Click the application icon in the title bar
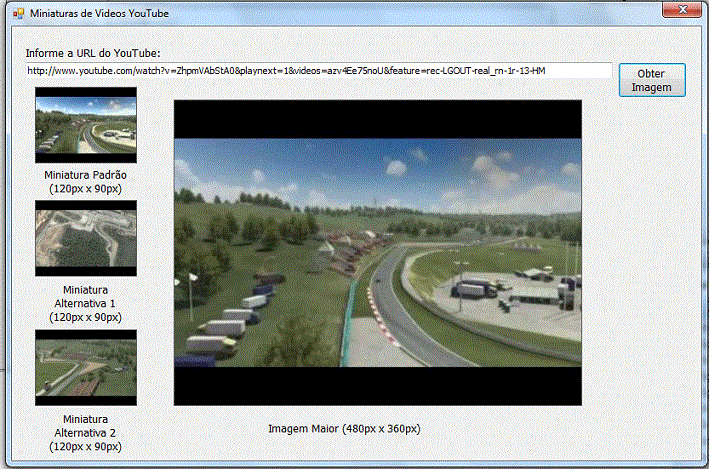This screenshot has height=469, width=709. point(14,13)
